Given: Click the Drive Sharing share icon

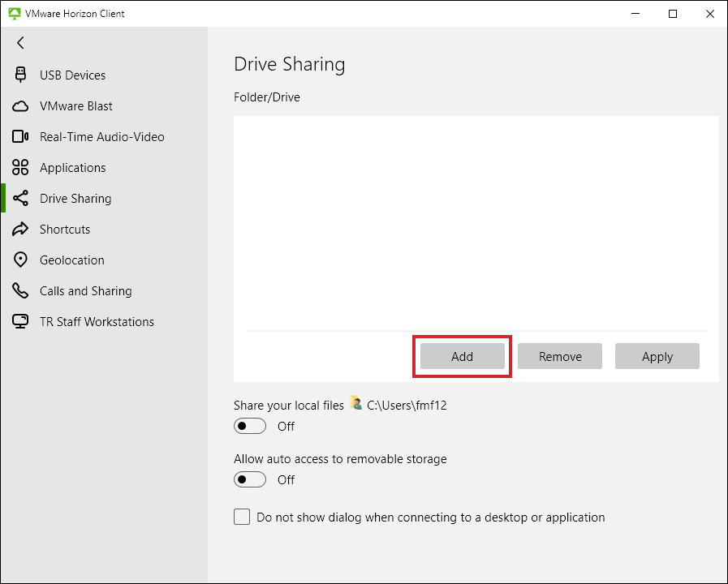Looking at the screenshot, I should click(20, 199).
